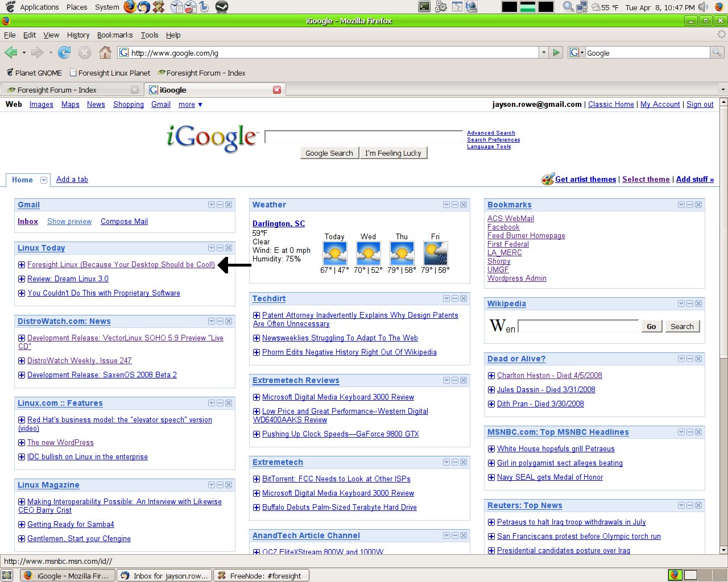The width and height of the screenshot is (728, 582).
Task: Click the volume speaker icon in panel
Action: [704, 7]
